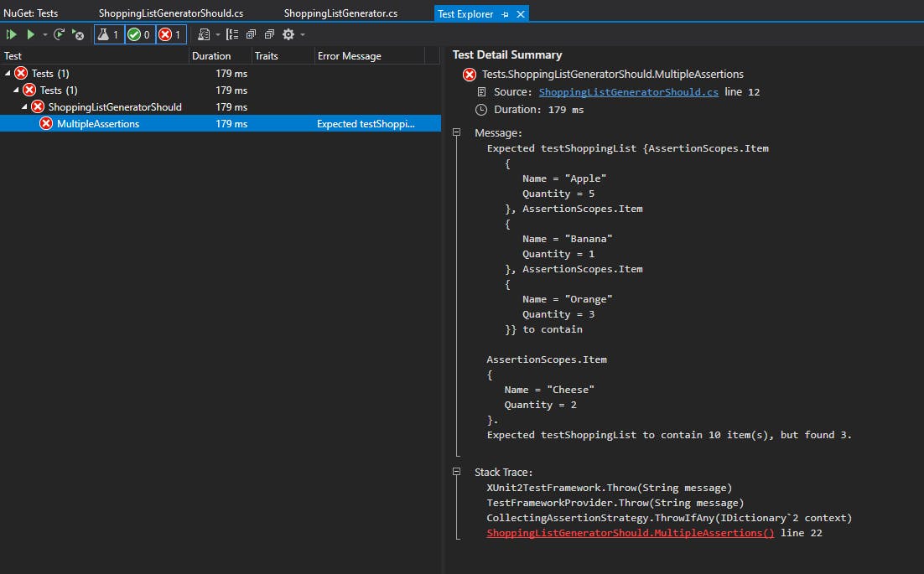
Task: Toggle the total tests flask filter
Action: click(x=106, y=34)
